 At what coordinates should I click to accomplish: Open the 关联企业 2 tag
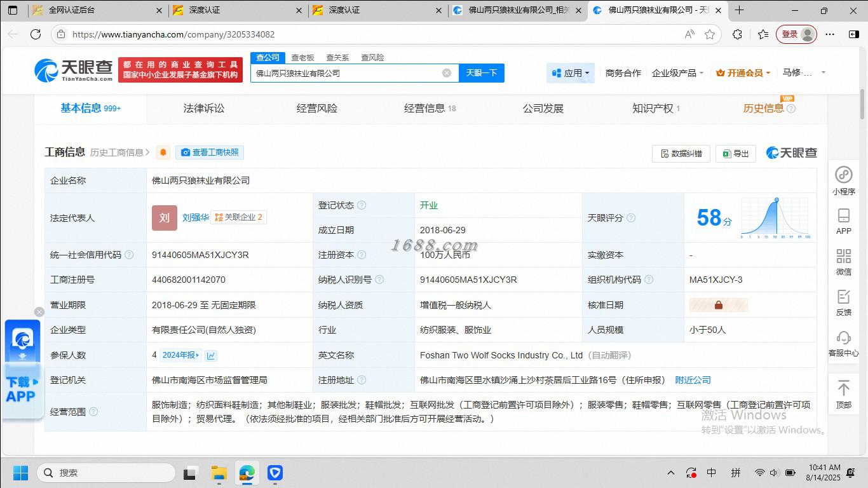click(x=238, y=217)
